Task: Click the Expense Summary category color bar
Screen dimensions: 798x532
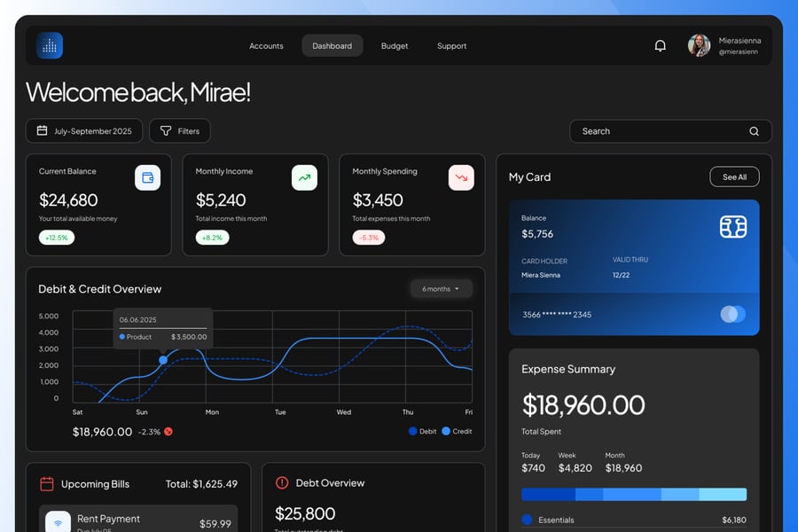Action: (633, 494)
